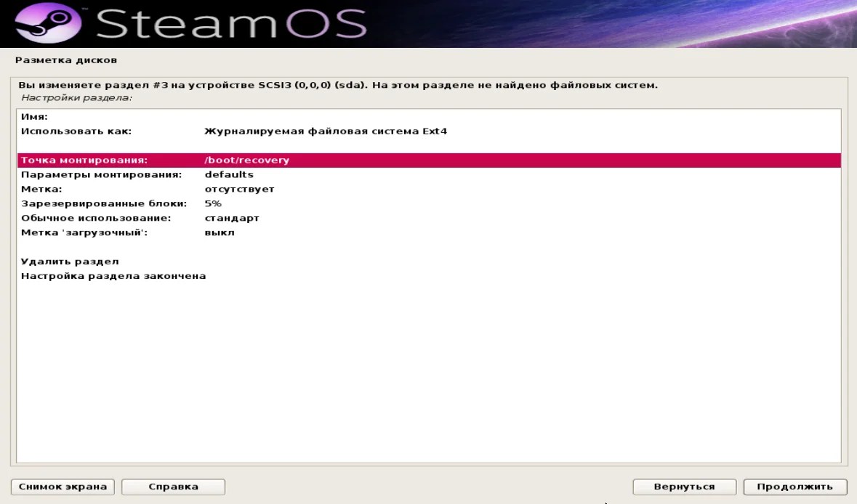Select the Имя: row
The image size is (857, 504).
click(x=429, y=116)
